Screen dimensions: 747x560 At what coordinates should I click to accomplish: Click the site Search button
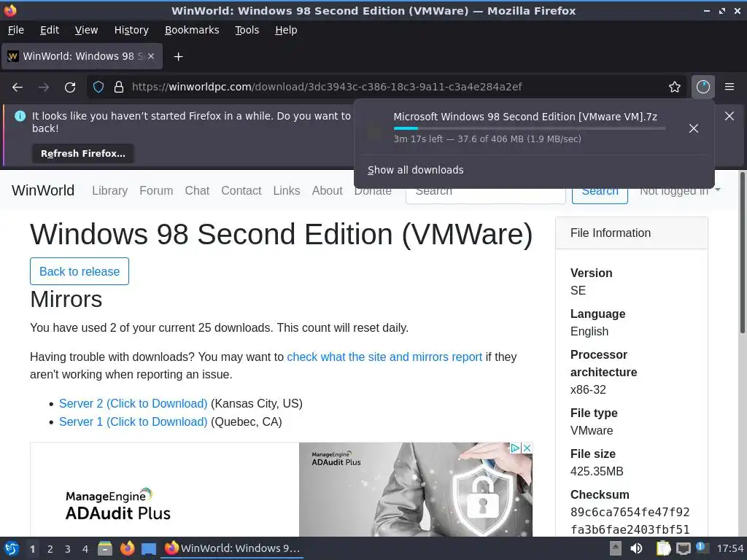[600, 194]
